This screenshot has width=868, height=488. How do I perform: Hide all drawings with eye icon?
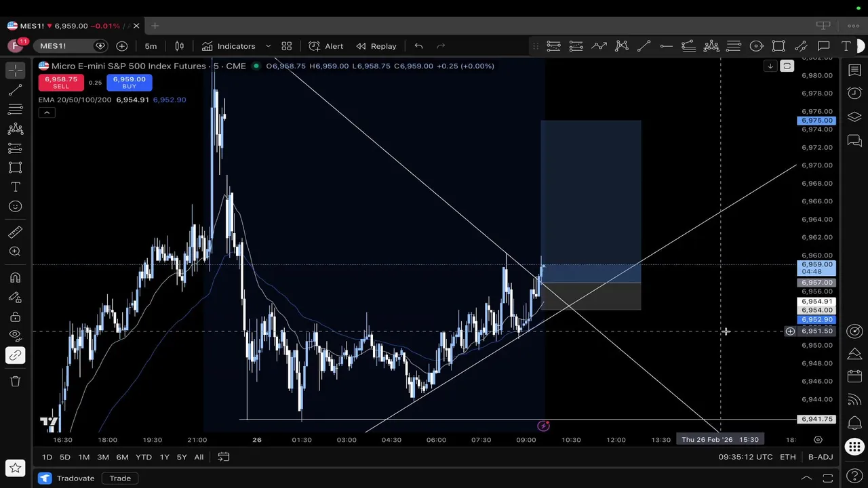pos(15,335)
